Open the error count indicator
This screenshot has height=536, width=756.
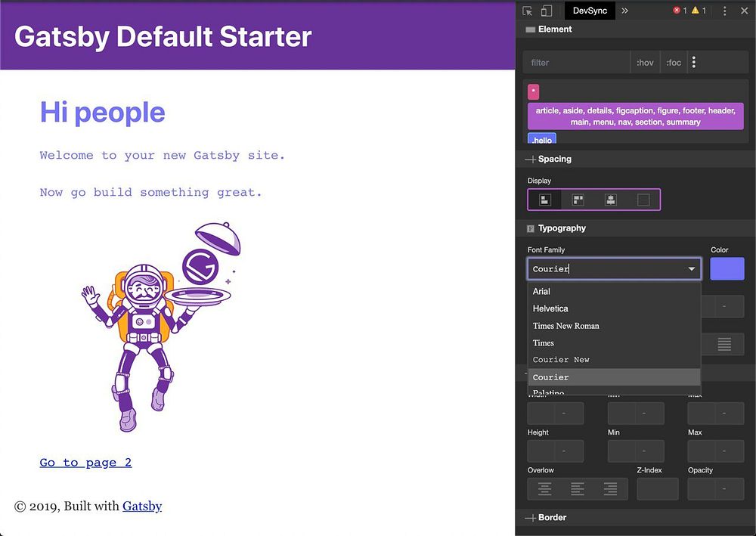[680, 10]
